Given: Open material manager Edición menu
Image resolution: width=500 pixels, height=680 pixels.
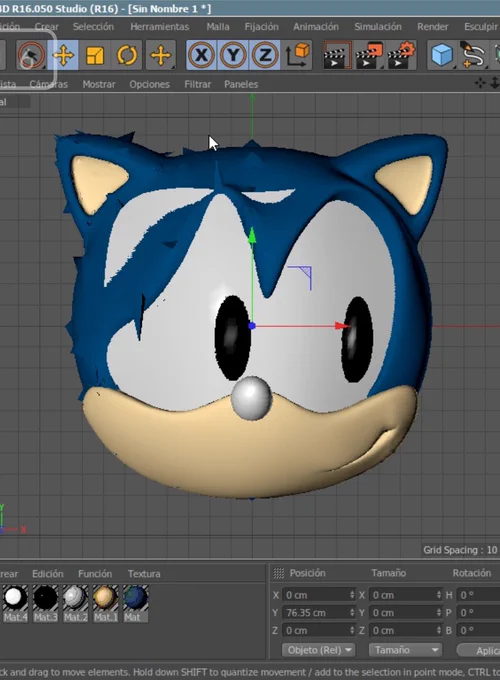Looking at the screenshot, I should pyautogui.click(x=48, y=574).
